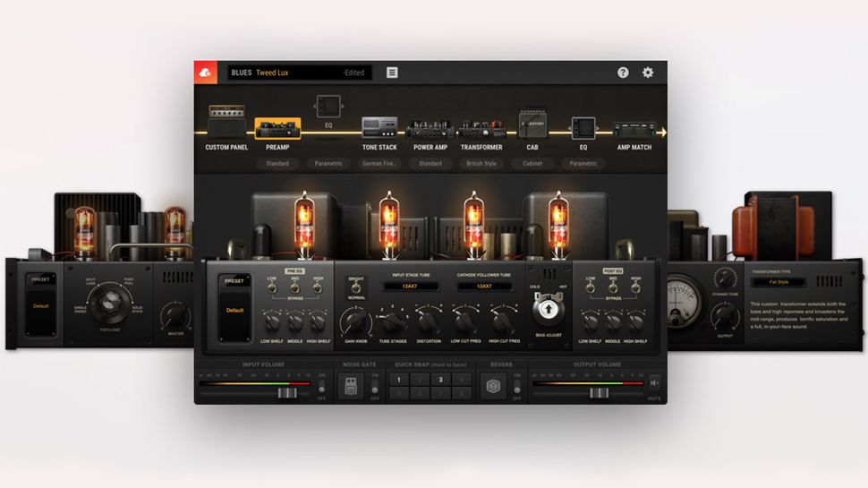868x488 pixels.
Task: Open the preset list menu icon
Action: pyautogui.click(x=392, y=73)
